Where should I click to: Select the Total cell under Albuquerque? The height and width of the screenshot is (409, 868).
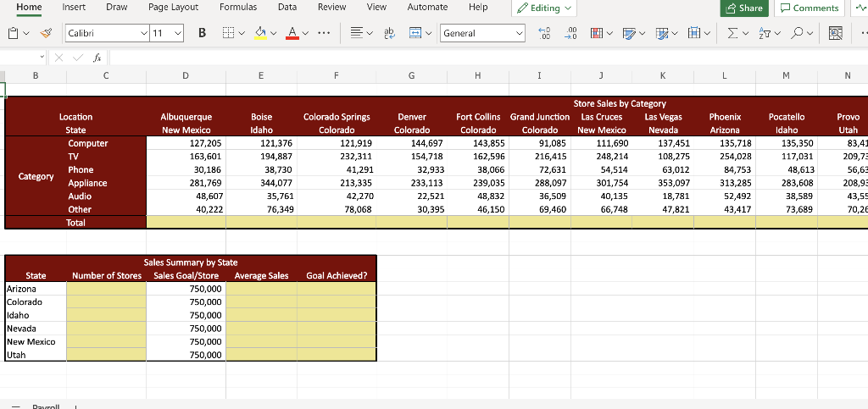point(186,222)
